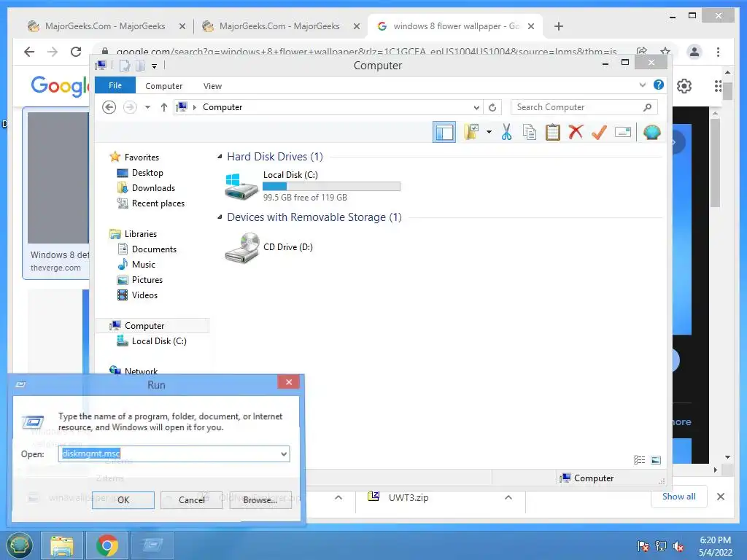Viewport: 747px width, 560px height.
Task: Click OK in the Run dialog
Action: 123,500
